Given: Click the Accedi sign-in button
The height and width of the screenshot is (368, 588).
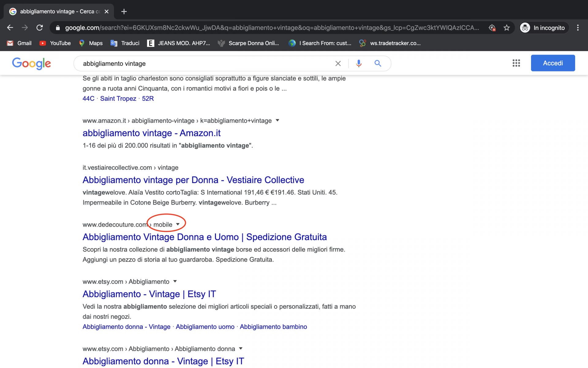Looking at the screenshot, I should point(552,63).
